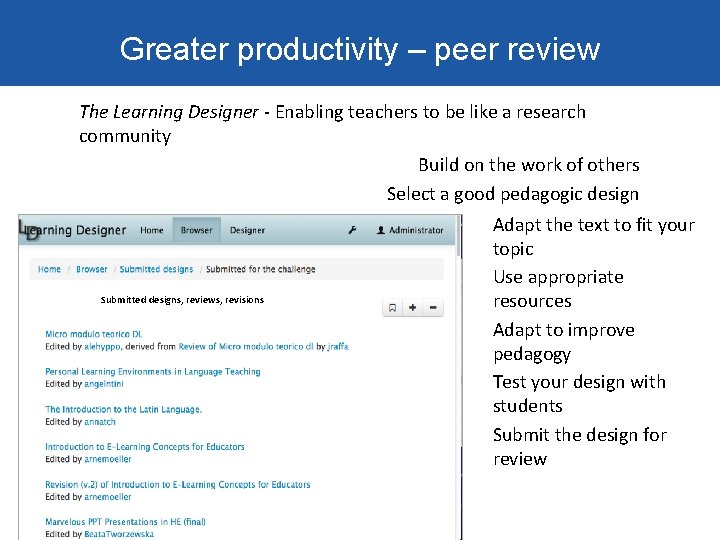Open 'Marvelous PPT Presentations in HE (final)'
This screenshot has width=720, height=540.
[125, 522]
